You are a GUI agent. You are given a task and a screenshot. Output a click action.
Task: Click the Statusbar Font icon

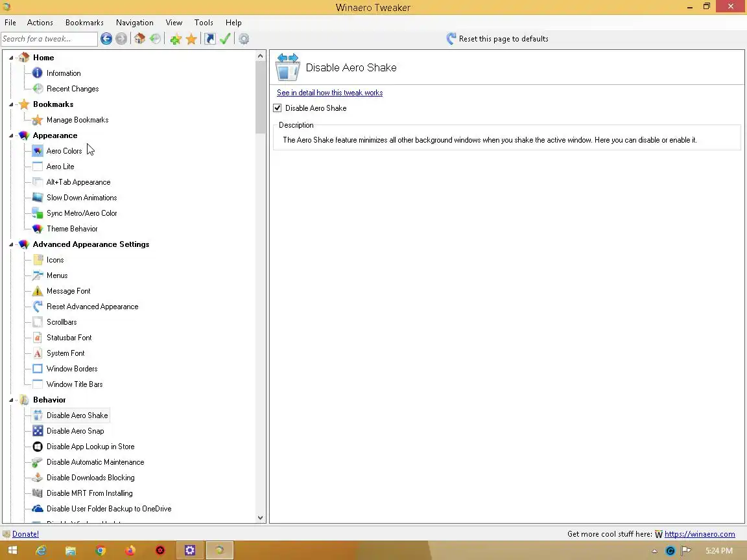[37, 338]
